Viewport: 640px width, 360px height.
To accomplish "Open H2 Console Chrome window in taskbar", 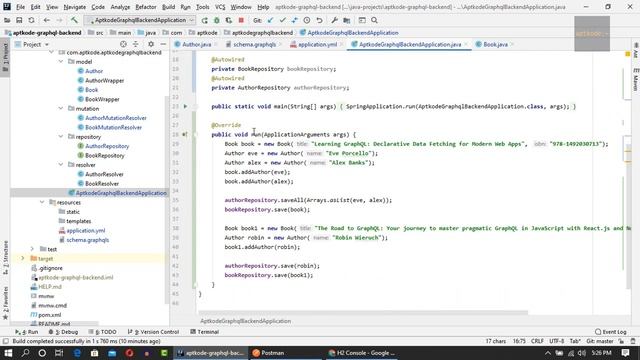I will point(362,353).
